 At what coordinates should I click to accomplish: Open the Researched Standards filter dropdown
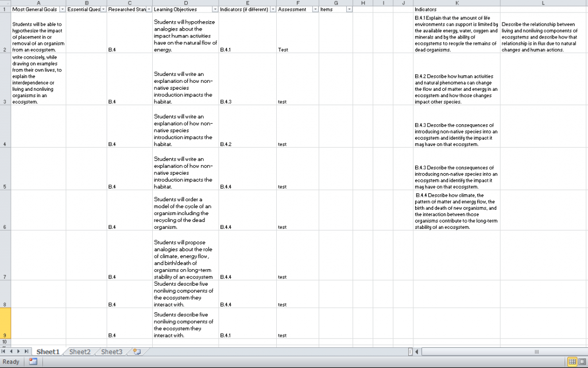pos(149,10)
